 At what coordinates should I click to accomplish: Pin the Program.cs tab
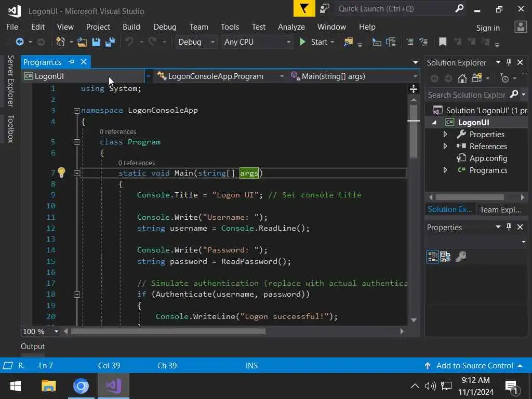[x=71, y=62]
